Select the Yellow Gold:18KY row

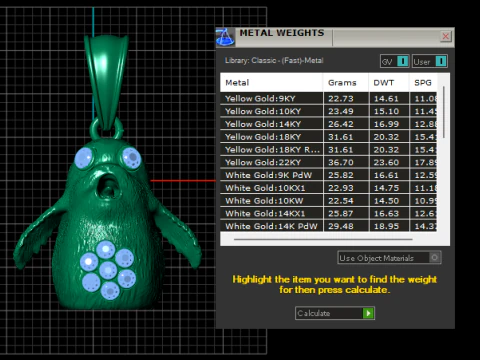[328, 137]
